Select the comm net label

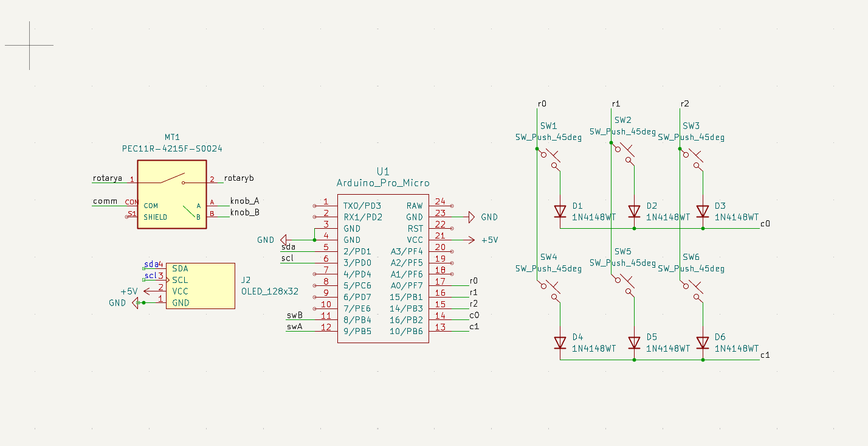tap(105, 201)
